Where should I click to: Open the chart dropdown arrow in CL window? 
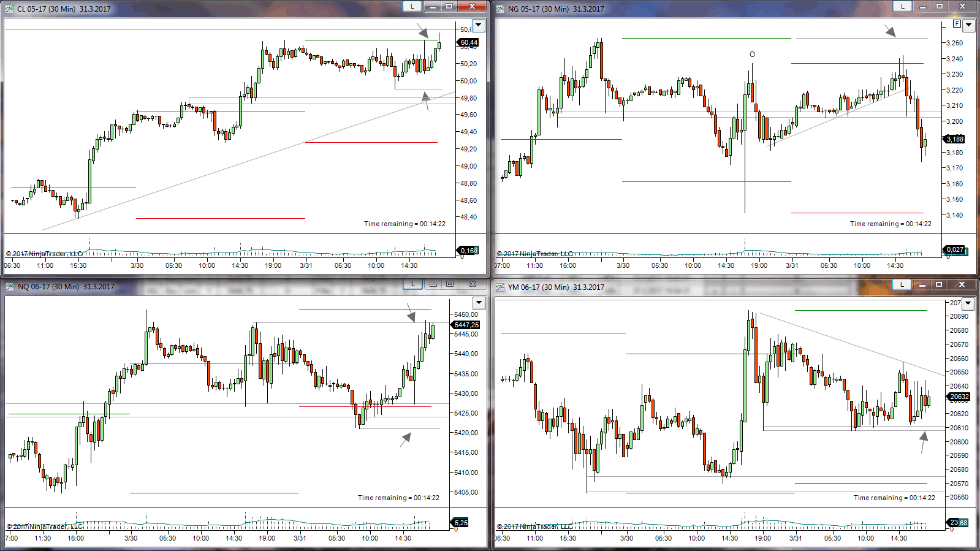(x=479, y=26)
